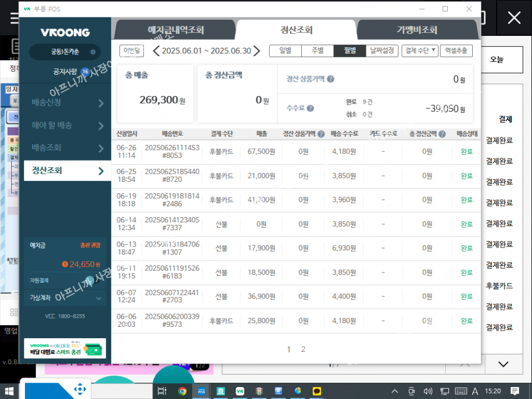532x399 pixels.
Task: Expand the 가상계좌 section
Action: (98, 297)
